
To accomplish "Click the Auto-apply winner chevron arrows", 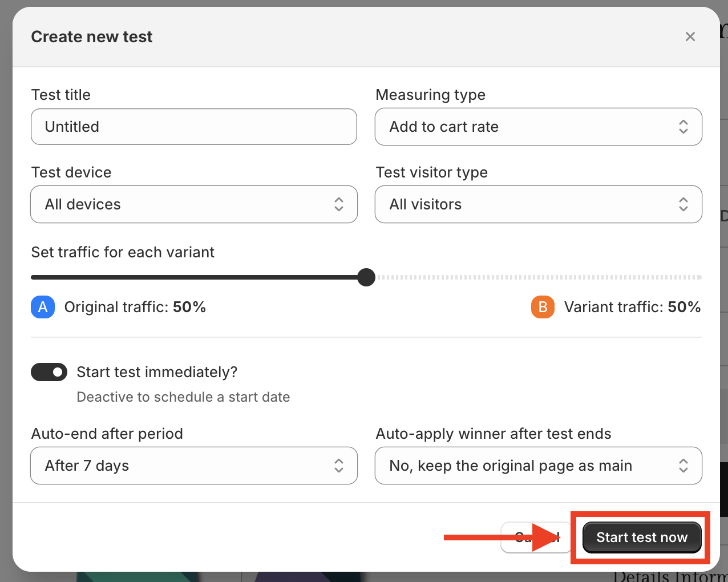I will pyautogui.click(x=683, y=466).
